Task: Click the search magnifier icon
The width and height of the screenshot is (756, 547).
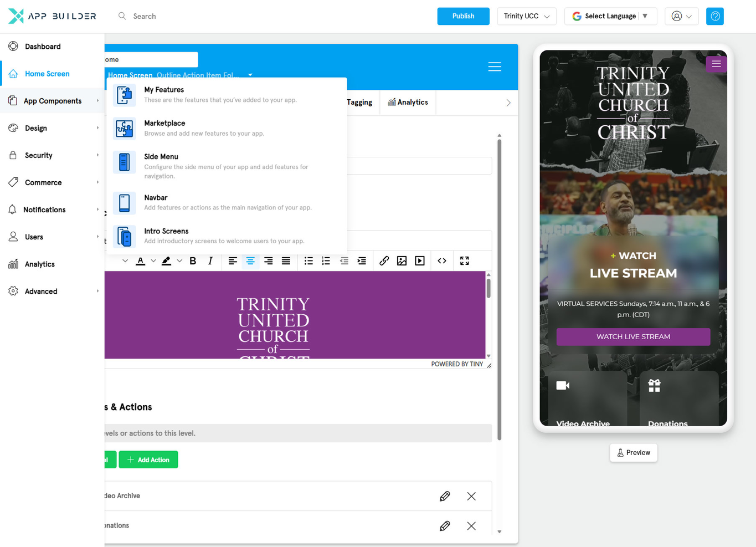Action: click(122, 16)
